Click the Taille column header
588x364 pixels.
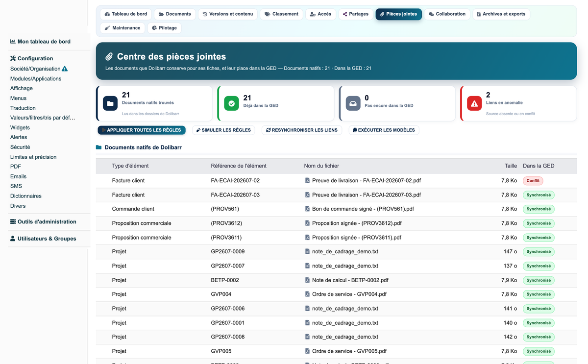[x=511, y=166]
